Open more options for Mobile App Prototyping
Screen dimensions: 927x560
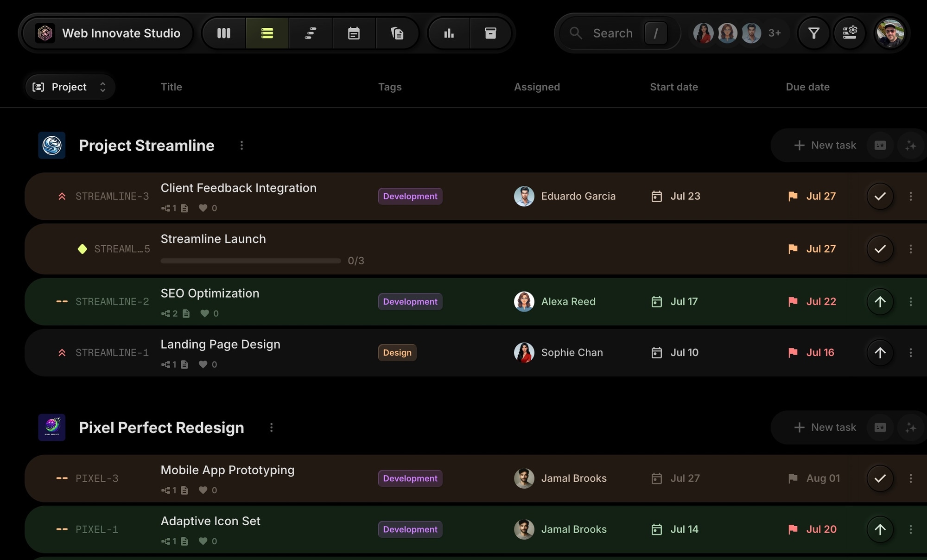click(911, 478)
